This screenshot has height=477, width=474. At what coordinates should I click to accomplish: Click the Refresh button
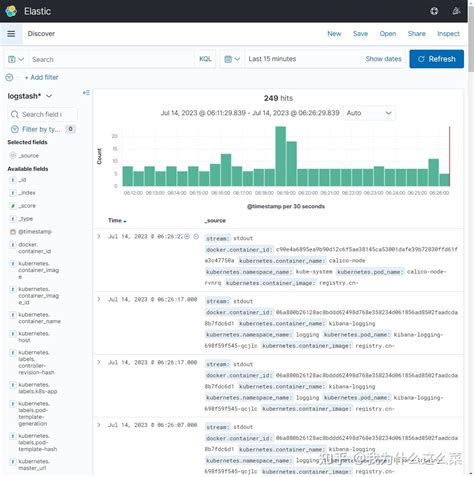click(436, 59)
